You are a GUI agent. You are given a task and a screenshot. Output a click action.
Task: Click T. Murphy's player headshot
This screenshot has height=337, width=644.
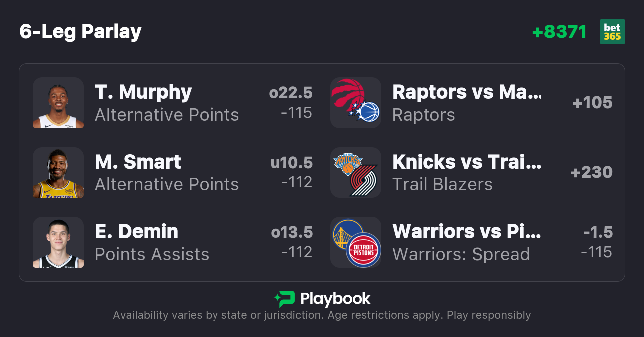coord(58,103)
